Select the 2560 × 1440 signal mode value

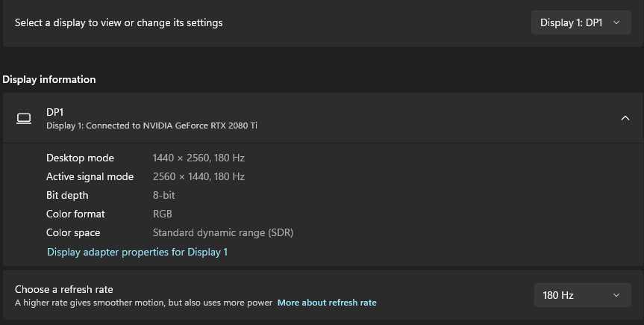pos(198,176)
